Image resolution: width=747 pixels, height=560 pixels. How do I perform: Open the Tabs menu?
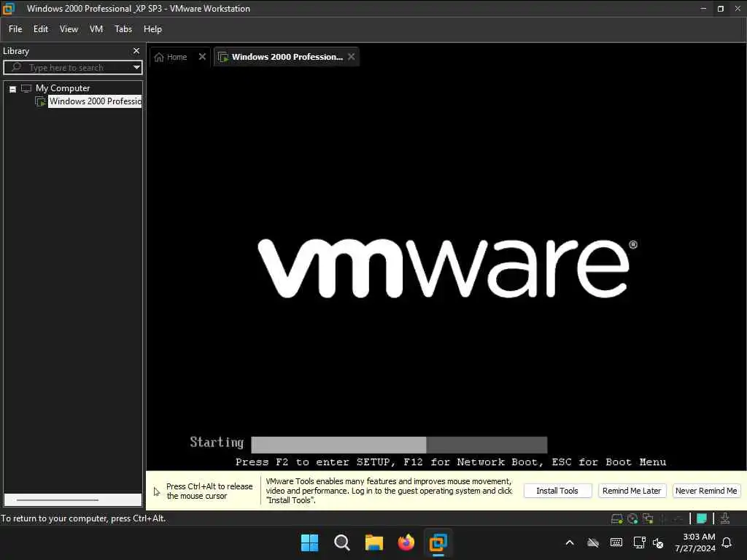(x=123, y=29)
